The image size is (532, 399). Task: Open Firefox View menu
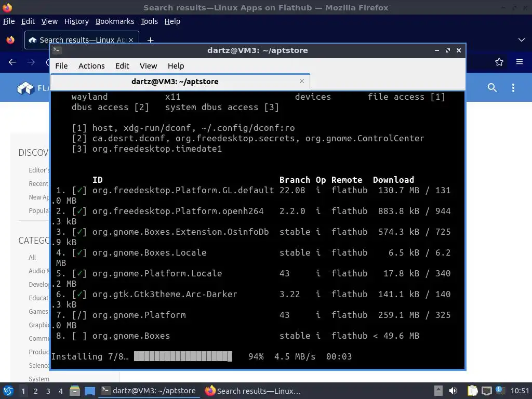tap(49, 21)
